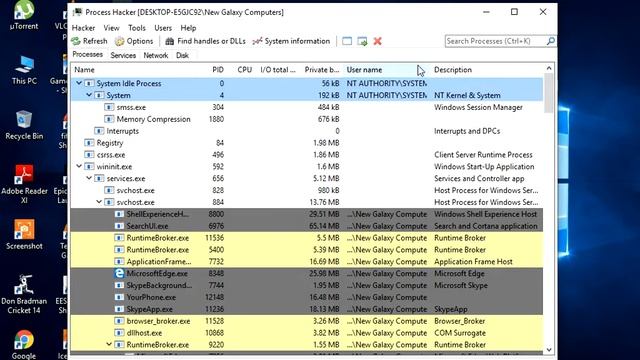Open the This PC desktop icon

coord(24,70)
